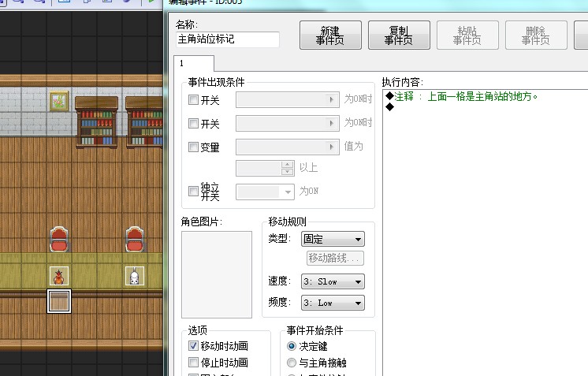The width and height of the screenshot is (588, 376).
Task: Click the 复制事件页 button
Action: 399,35
